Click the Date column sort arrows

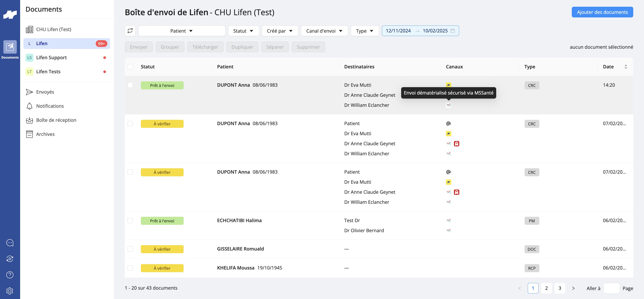click(x=626, y=67)
